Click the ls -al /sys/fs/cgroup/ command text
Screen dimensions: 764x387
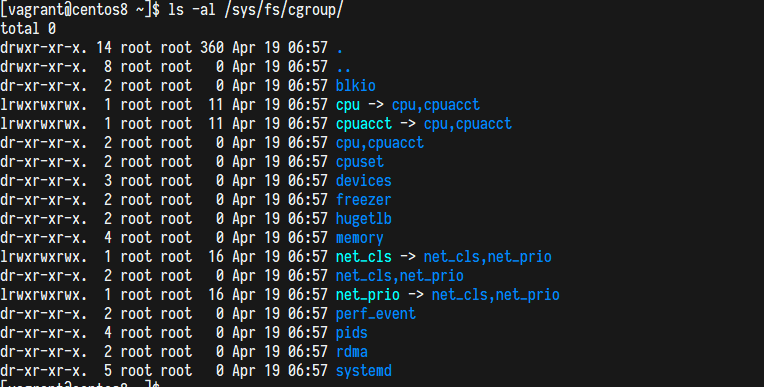click(x=256, y=9)
